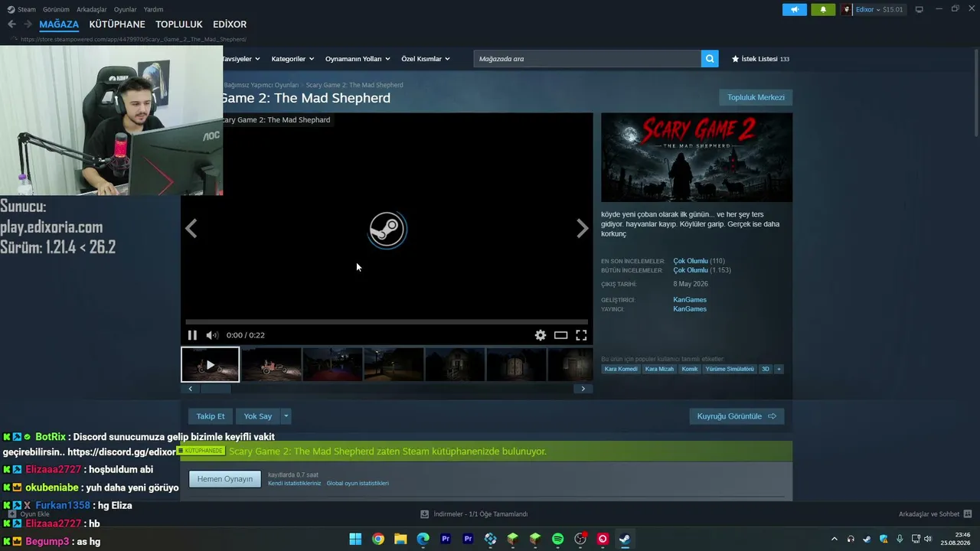Show previous media with left arrow

pos(191,228)
